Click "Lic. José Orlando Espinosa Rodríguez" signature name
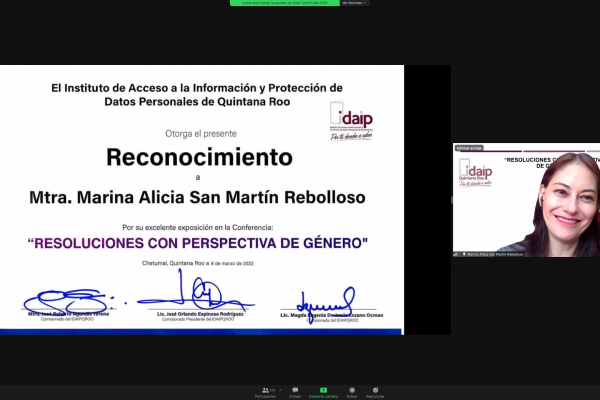Image resolution: width=600 pixels, height=400 pixels. coord(200,314)
